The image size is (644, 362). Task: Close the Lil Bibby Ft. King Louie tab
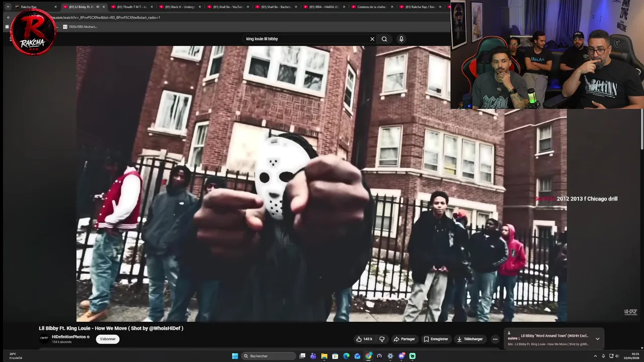tap(104, 7)
